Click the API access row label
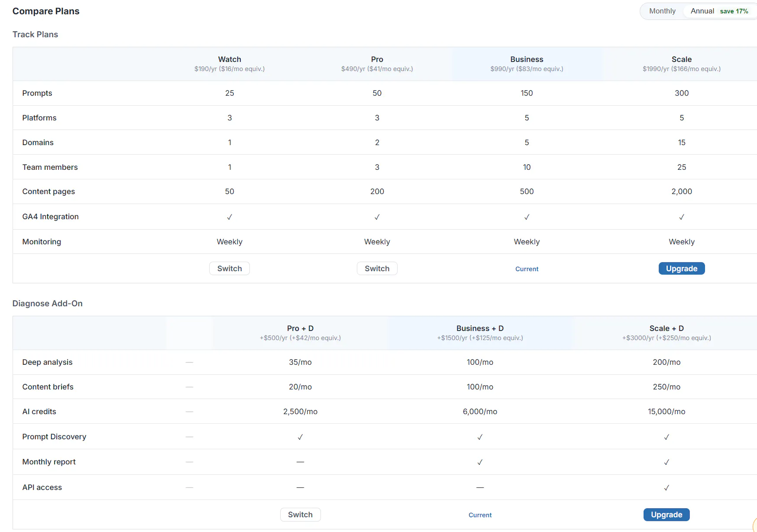757x532 pixels. click(x=42, y=487)
